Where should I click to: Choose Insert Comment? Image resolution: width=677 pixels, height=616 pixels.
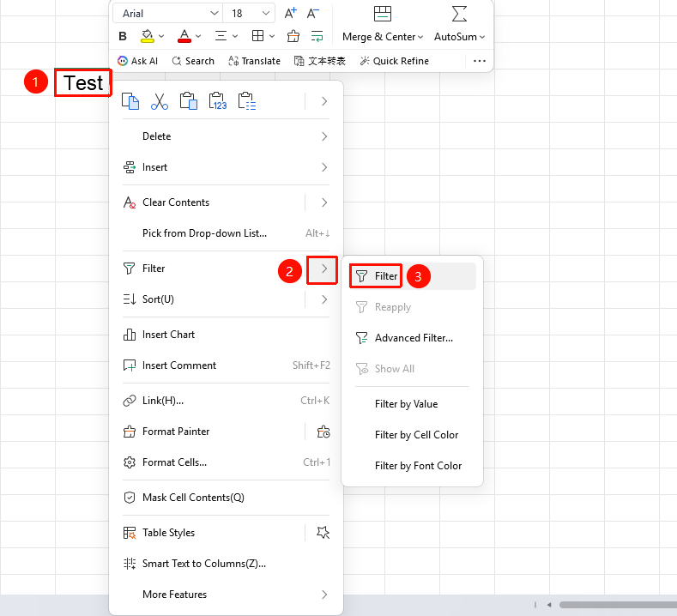pos(226,365)
